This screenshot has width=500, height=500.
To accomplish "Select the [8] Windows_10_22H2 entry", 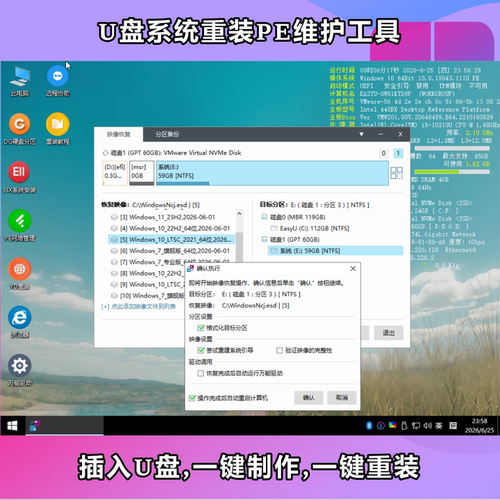I will click(x=147, y=273).
